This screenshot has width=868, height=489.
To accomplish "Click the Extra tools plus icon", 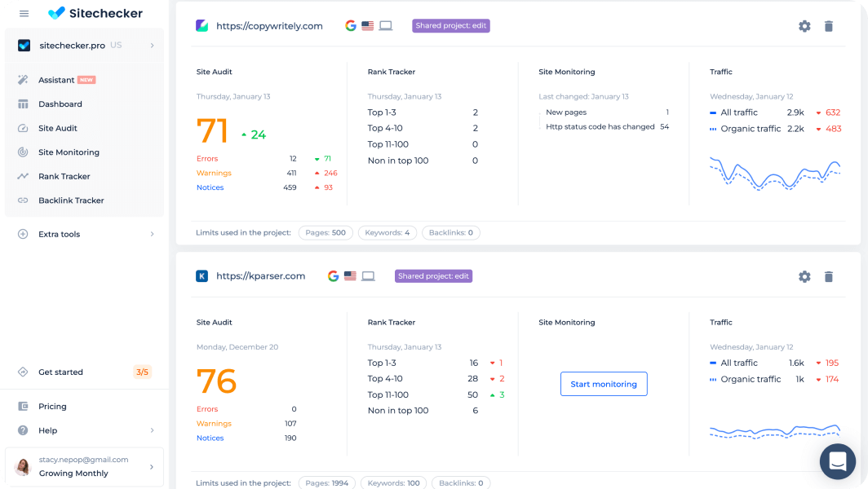I will (23, 234).
